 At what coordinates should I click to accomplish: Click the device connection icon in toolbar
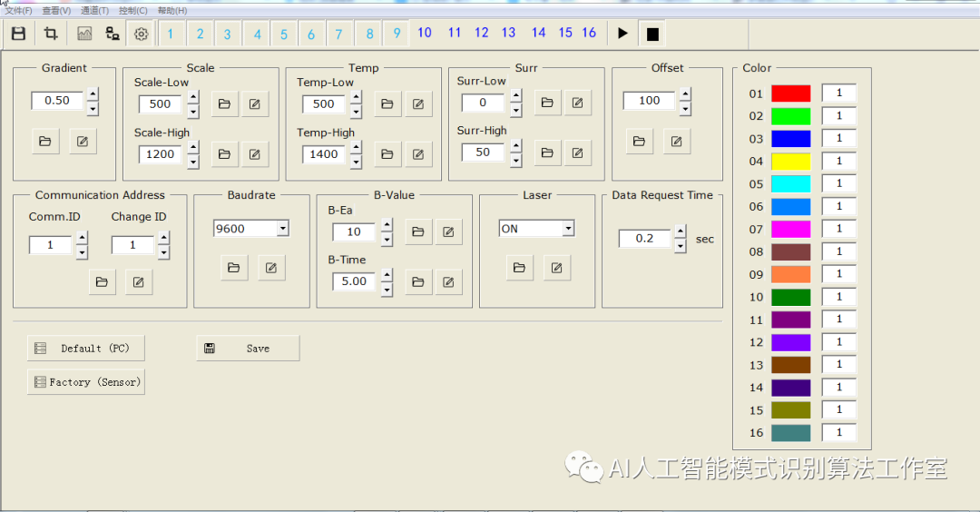coord(113,34)
